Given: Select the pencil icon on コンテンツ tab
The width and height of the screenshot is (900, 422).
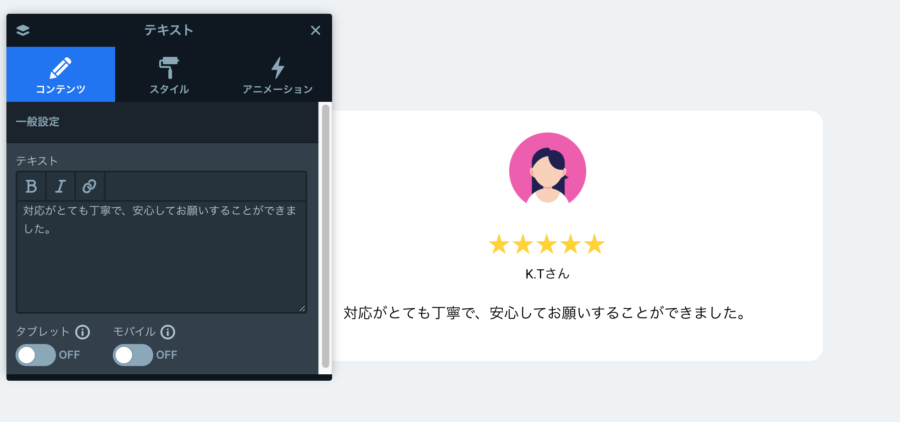Looking at the screenshot, I should click(x=60, y=68).
